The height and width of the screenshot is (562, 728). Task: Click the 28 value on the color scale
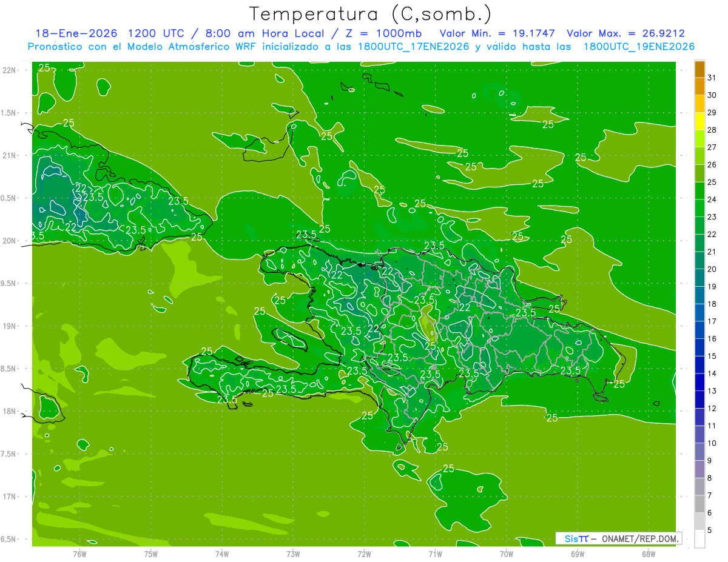tap(712, 130)
